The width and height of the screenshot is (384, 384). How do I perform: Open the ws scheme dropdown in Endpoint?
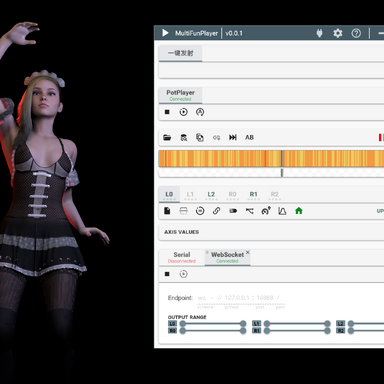point(206,298)
